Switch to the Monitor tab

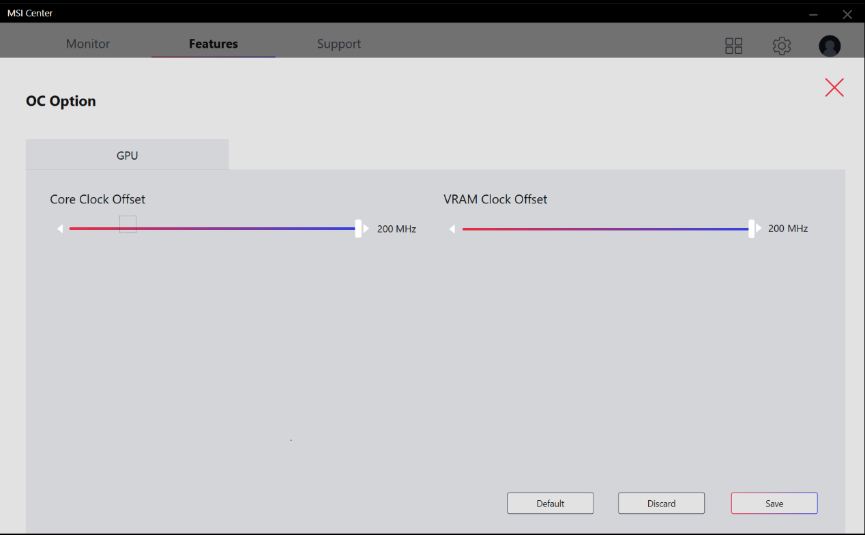(x=88, y=44)
